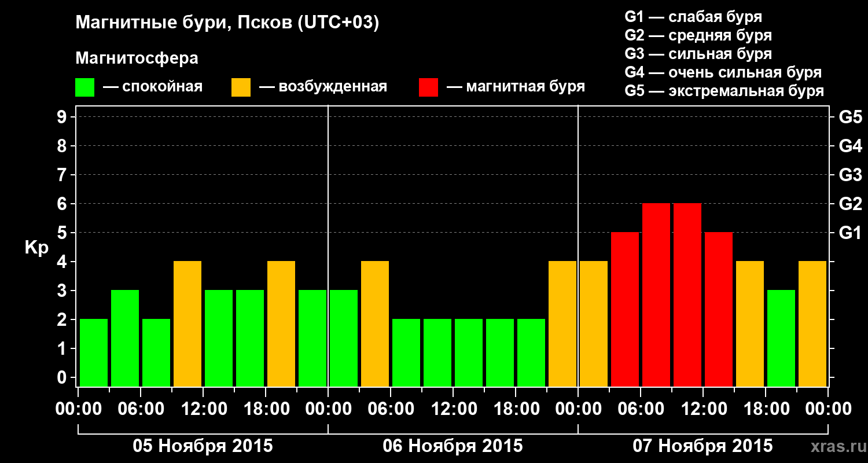Click the '— возбужденная' legend label
This screenshot has height=463, width=868.
pyautogui.click(x=323, y=87)
